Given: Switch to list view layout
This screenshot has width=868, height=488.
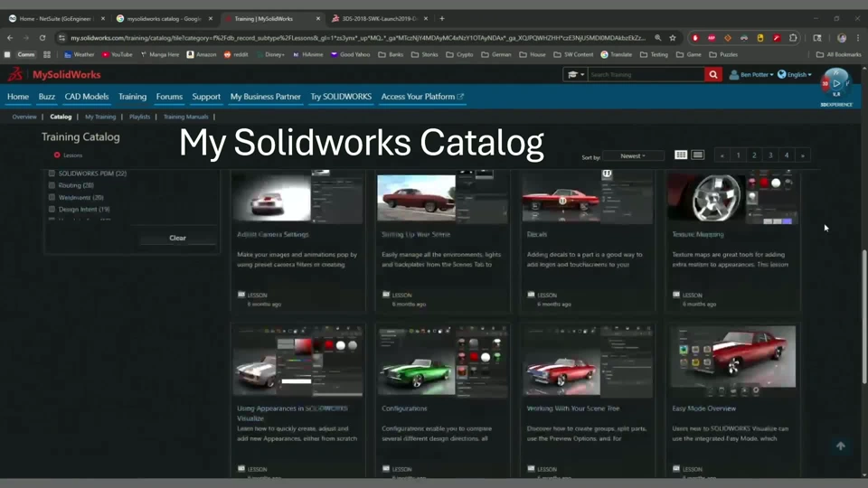Looking at the screenshot, I should pos(697,155).
